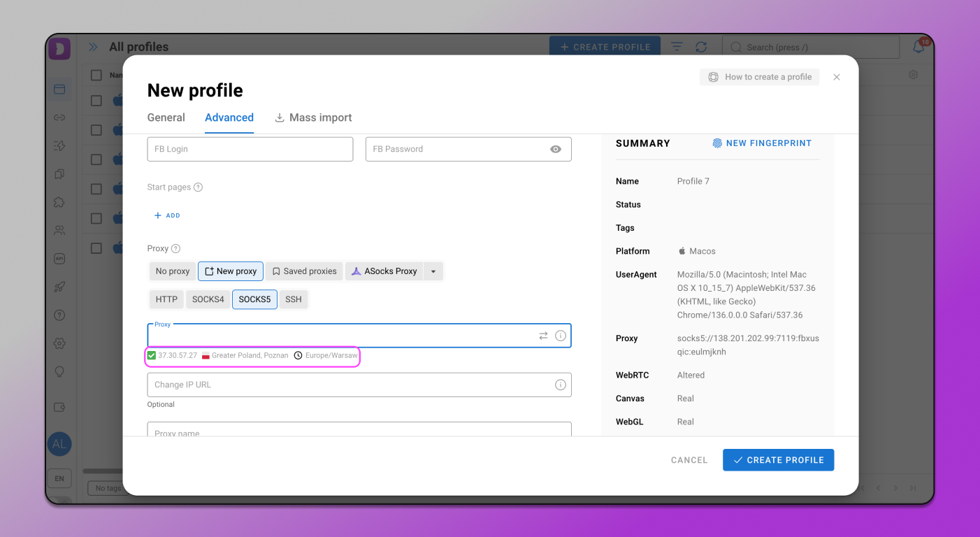Open the wallet icon in sidebar
This screenshot has height=537, width=980.
pos(59,407)
